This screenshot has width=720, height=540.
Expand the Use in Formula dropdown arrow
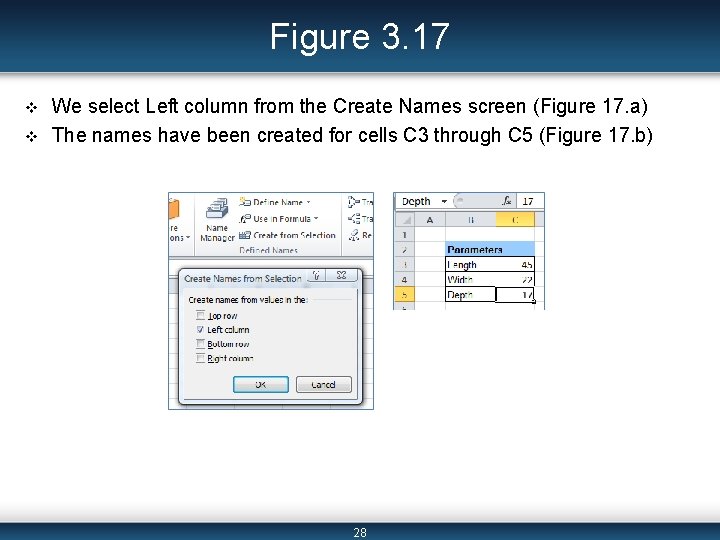point(316,219)
